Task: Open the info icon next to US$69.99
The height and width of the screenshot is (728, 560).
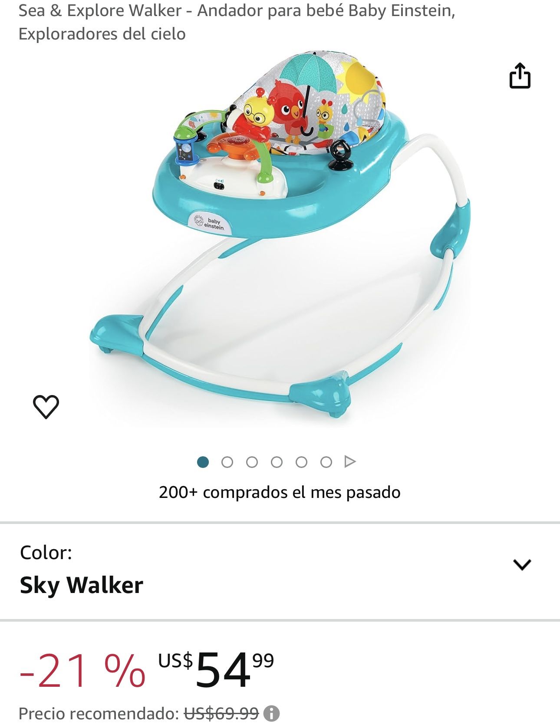Action: 272,713
